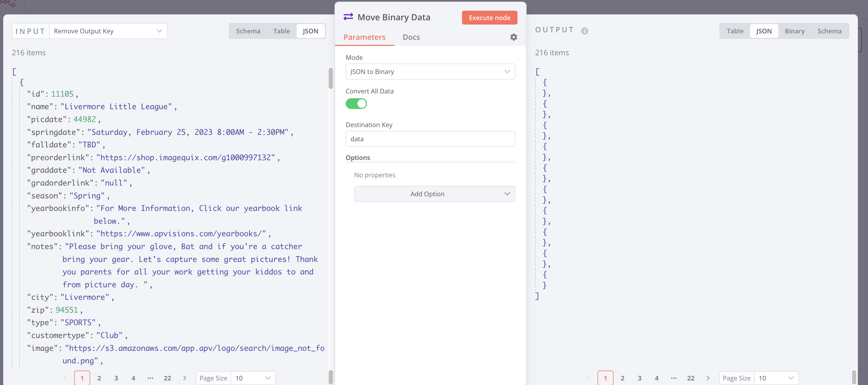Screen dimensions: 868x385
Task: Expand the Add Option dropdown
Action: (x=434, y=194)
